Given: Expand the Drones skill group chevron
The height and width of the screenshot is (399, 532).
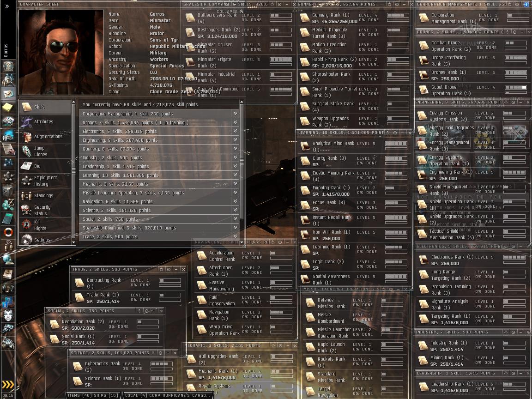Looking at the screenshot, I should click(235, 122).
